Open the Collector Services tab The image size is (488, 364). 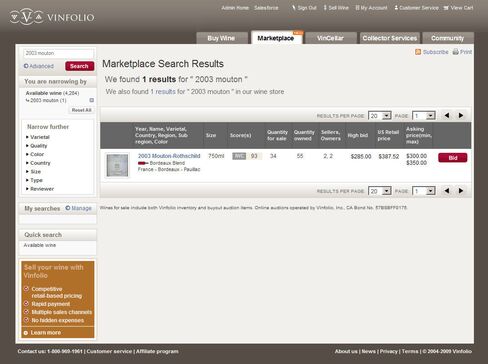(x=390, y=38)
